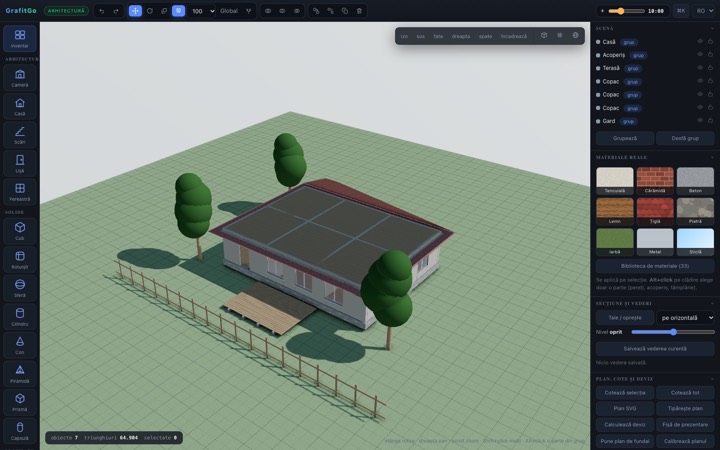The height and width of the screenshot is (450, 720).
Task: Add a Con solid
Action: click(x=20, y=344)
